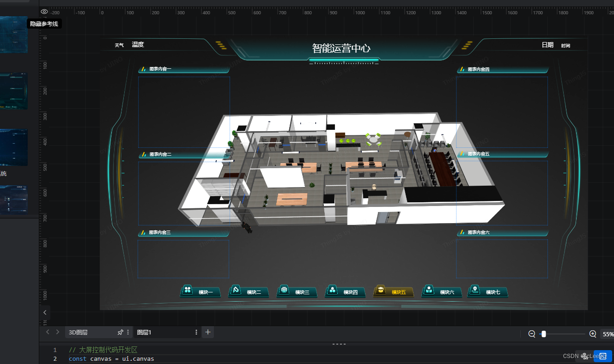The height and width of the screenshot is (364, 614).
Task: Select the 图表内容五 panel header
Action: click(503, 154)
